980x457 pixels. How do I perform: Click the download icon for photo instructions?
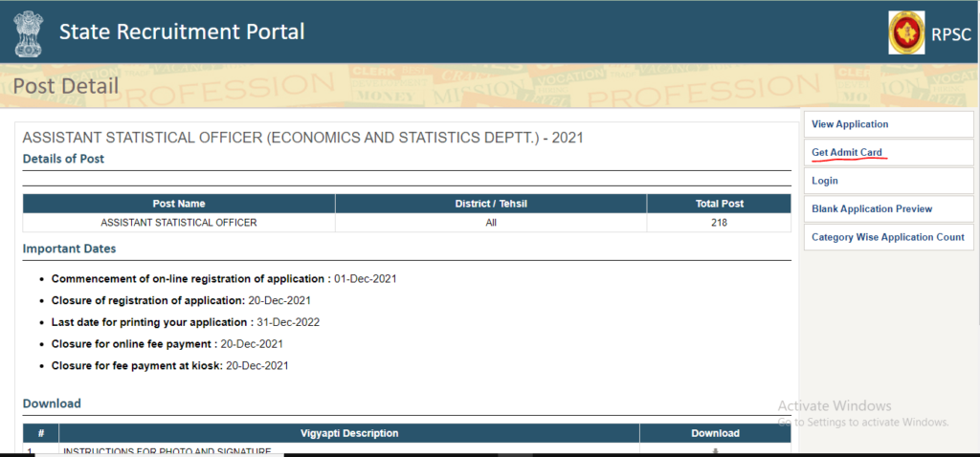[715, 451]
